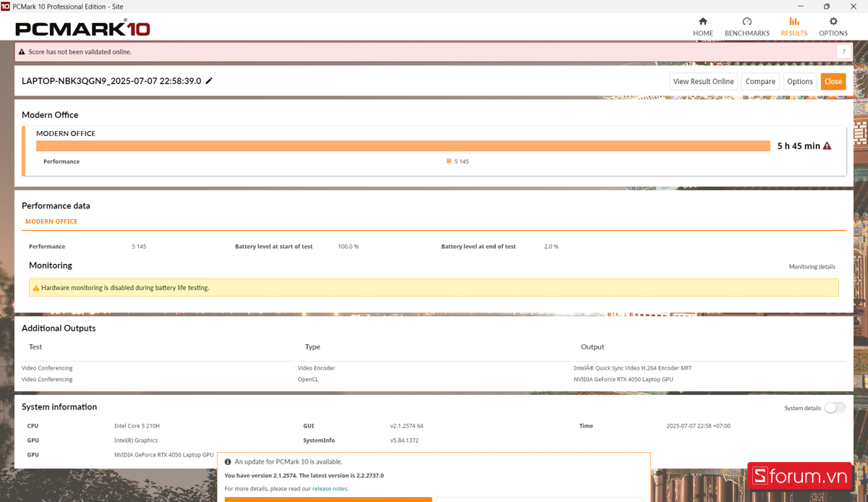Click the Score has not been validated online message
This screenshot has width=868, height=502.
coord(80,52)
